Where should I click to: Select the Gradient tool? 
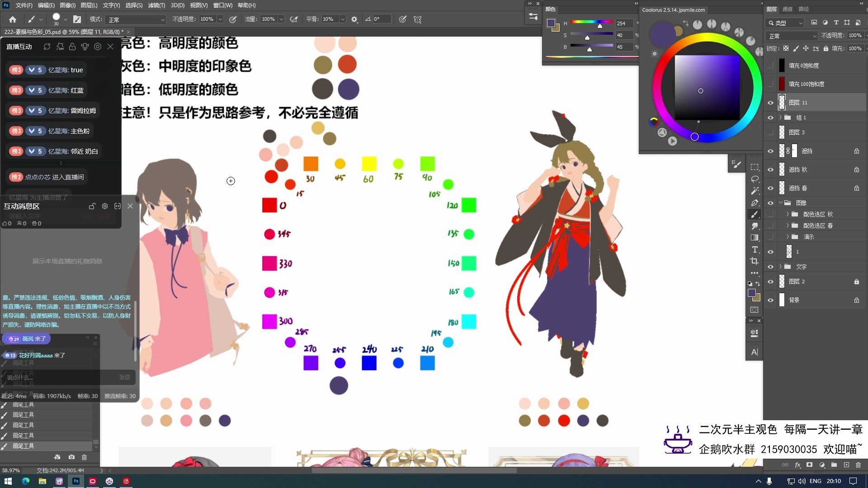pos(755,238)
